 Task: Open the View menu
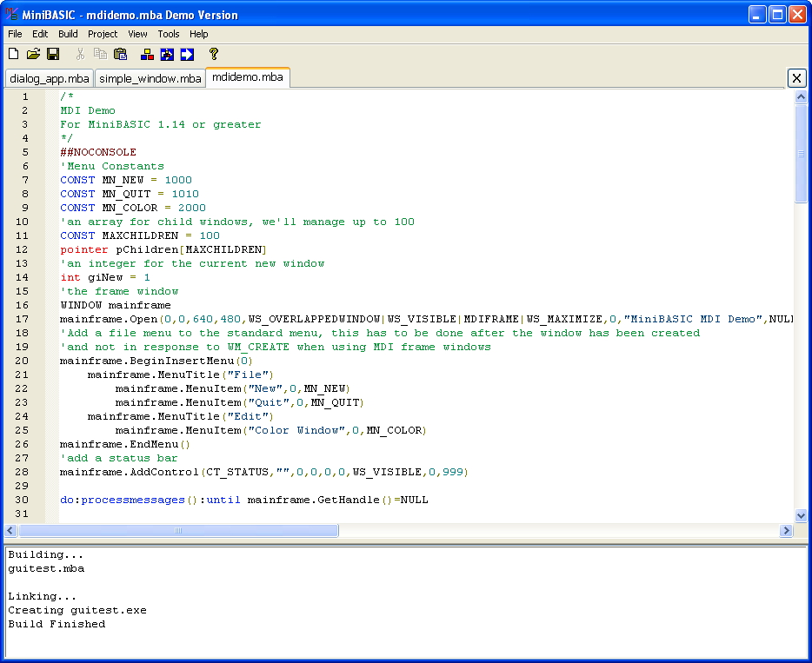137,34
